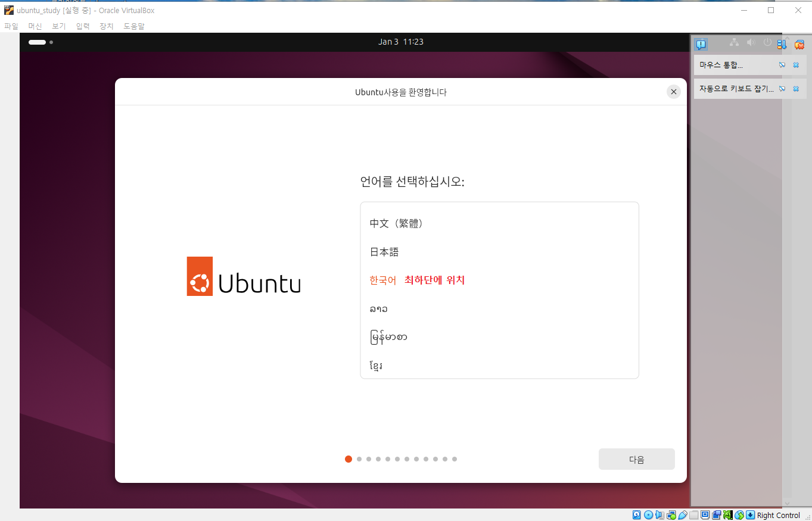Select 한국어 language
This screenshot has height=521, width=812.
(499, 280)
